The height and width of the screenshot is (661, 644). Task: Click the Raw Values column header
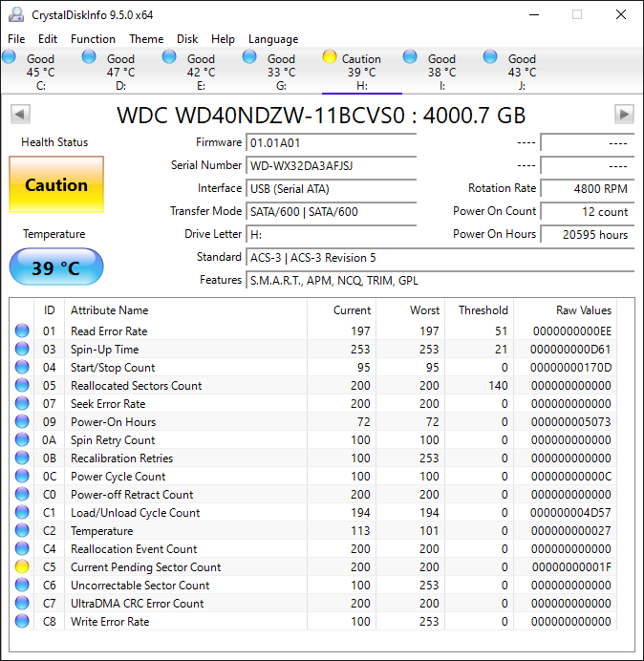pyautogui.click(x=565, y=310)
